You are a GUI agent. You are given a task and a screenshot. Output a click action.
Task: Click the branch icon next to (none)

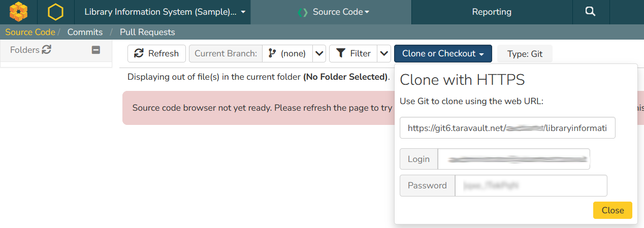click(272, 53)
